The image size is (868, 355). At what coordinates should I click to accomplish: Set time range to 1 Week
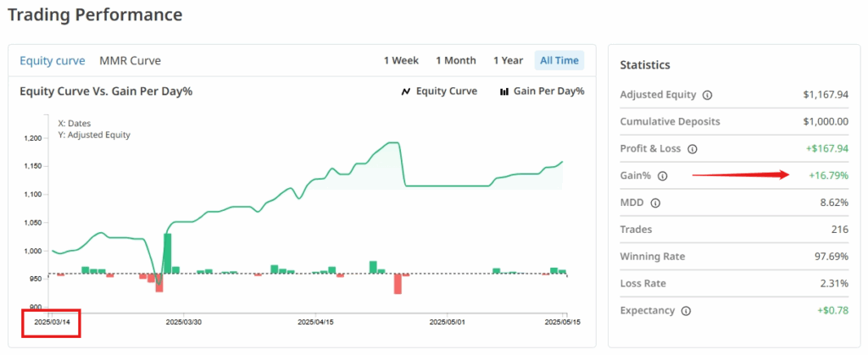(401, 60)
